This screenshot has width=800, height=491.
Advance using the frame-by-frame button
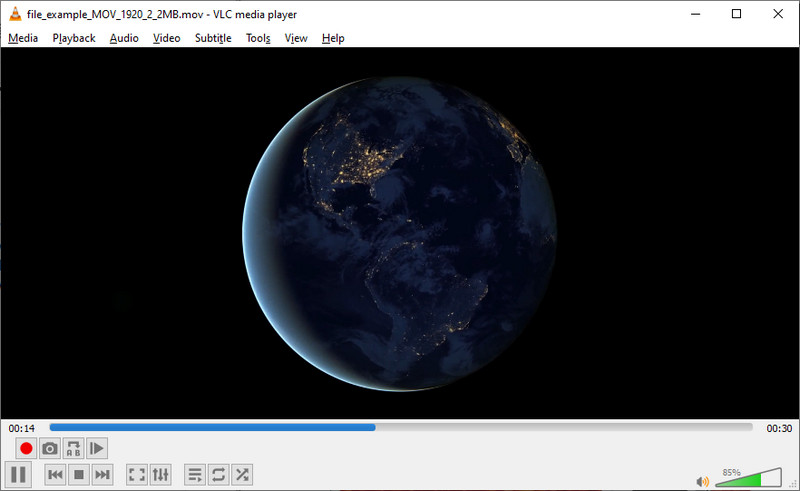pos(97,449)
